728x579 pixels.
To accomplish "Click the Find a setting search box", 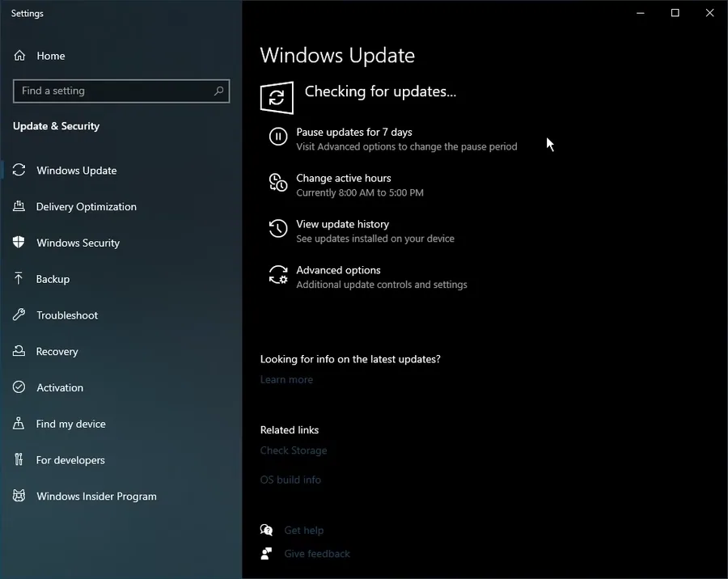I will click(x=121, y=91).
